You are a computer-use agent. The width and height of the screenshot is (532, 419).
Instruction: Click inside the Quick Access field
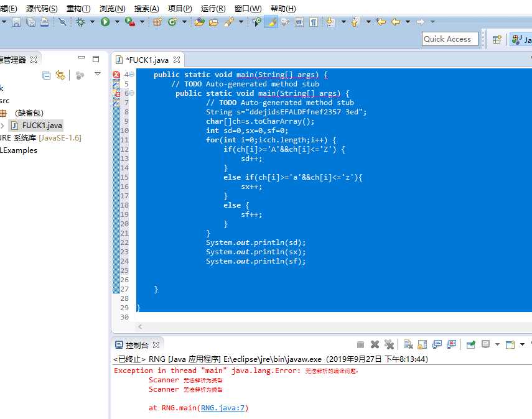click(x=450, y=39)
